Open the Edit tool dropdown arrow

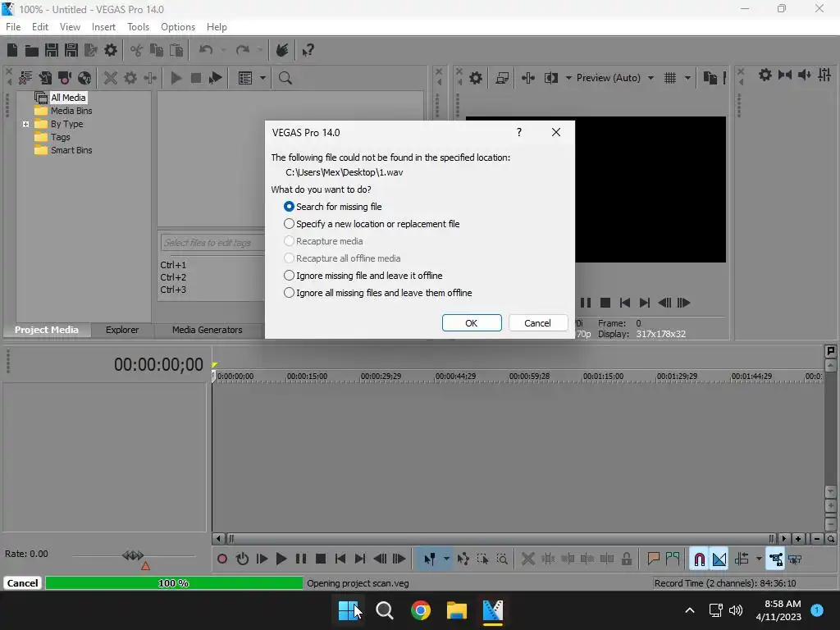click(446, 559)
